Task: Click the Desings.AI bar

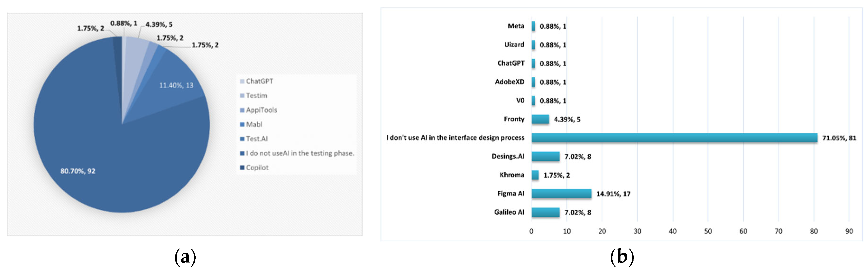Action: click(546, 157)
